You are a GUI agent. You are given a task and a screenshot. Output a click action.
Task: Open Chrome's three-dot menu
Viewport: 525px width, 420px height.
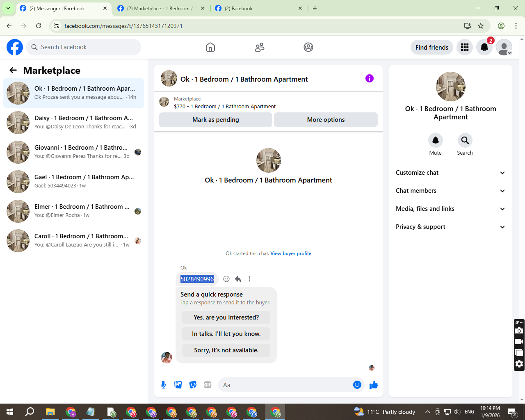pos(516,26)
